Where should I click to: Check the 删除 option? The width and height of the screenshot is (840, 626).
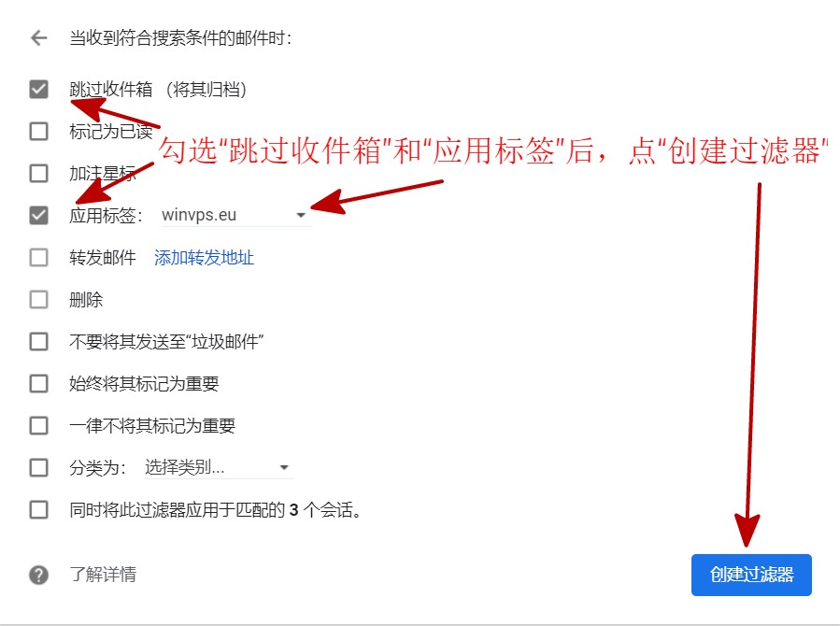[x=38, y=299]
